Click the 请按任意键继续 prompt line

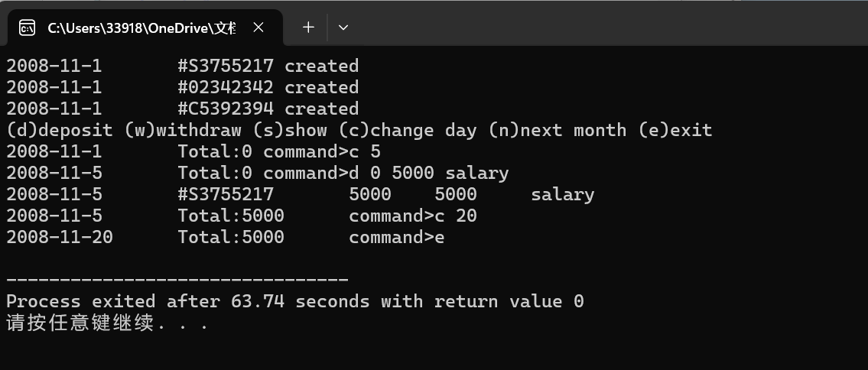(x=107, y=323)
